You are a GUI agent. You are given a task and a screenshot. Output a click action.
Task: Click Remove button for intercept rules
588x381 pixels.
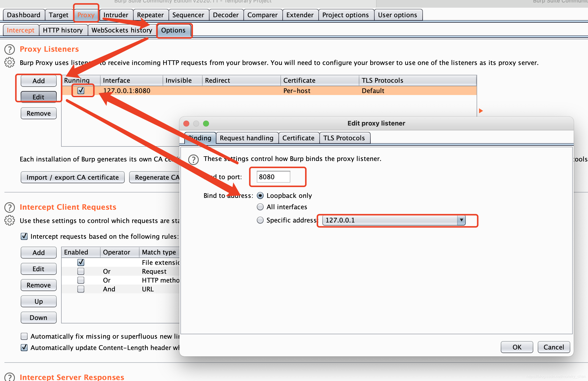tap(38, 285)
